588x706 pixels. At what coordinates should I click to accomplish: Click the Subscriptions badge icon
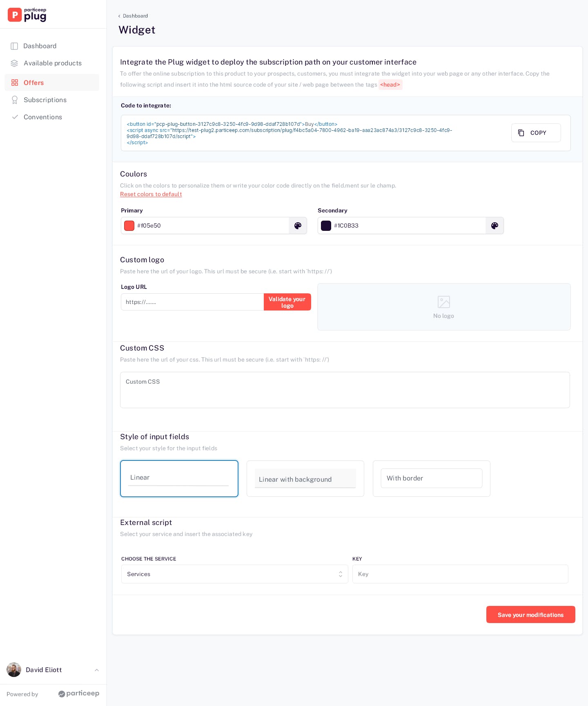click(x=15, y=100)
